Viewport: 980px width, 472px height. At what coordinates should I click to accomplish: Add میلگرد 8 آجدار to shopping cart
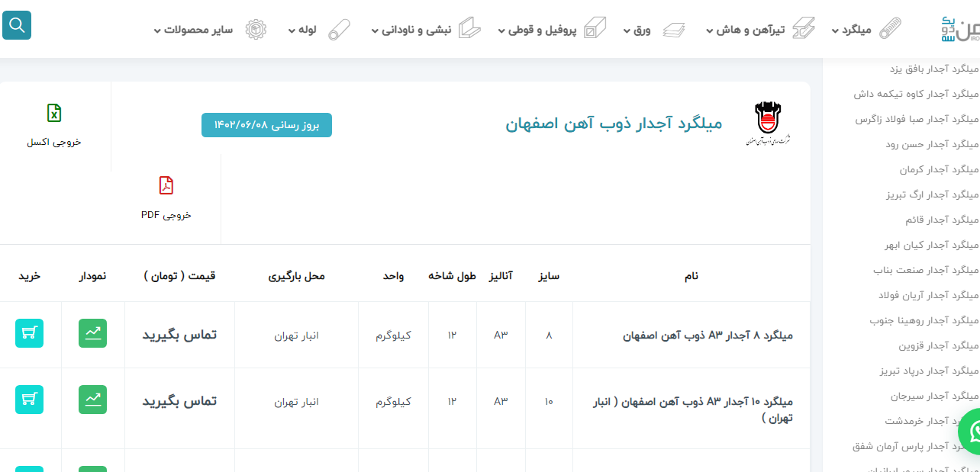29,333
